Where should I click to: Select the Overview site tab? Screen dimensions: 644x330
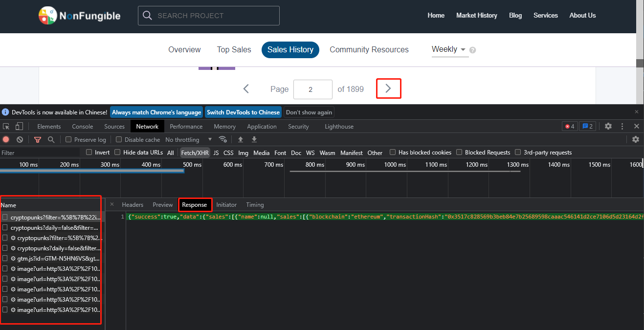pos(184,49)
